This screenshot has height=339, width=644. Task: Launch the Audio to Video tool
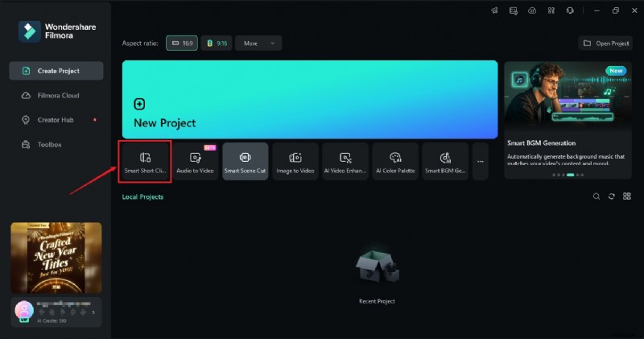(x=195, y=161)
